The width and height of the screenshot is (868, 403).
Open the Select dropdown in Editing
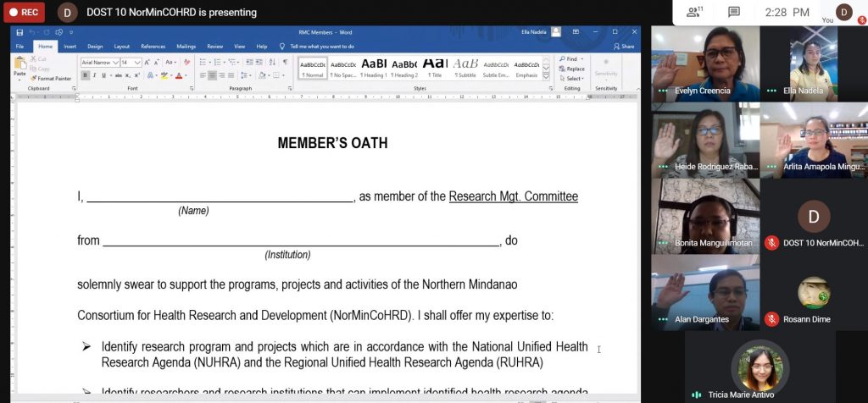572,79
